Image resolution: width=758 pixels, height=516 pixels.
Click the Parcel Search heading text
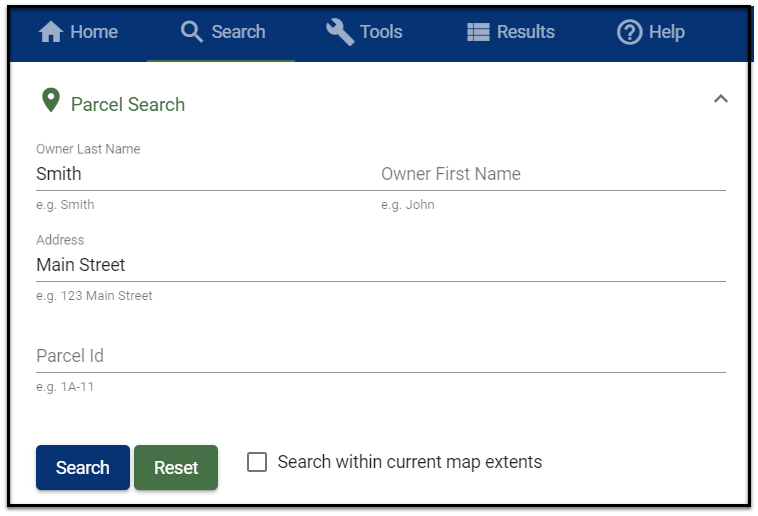click(x=128, y=104)
